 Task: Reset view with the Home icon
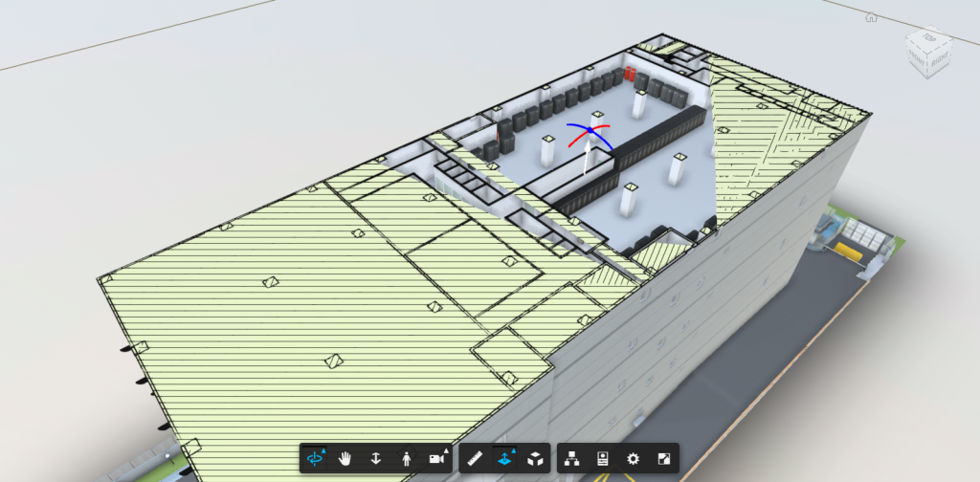[x=871, y=17]
